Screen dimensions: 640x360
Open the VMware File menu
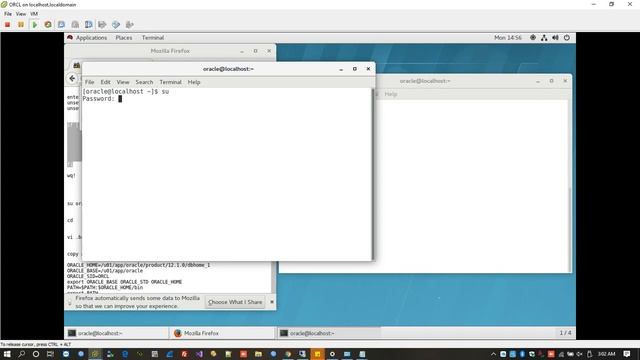pos(8,14)
